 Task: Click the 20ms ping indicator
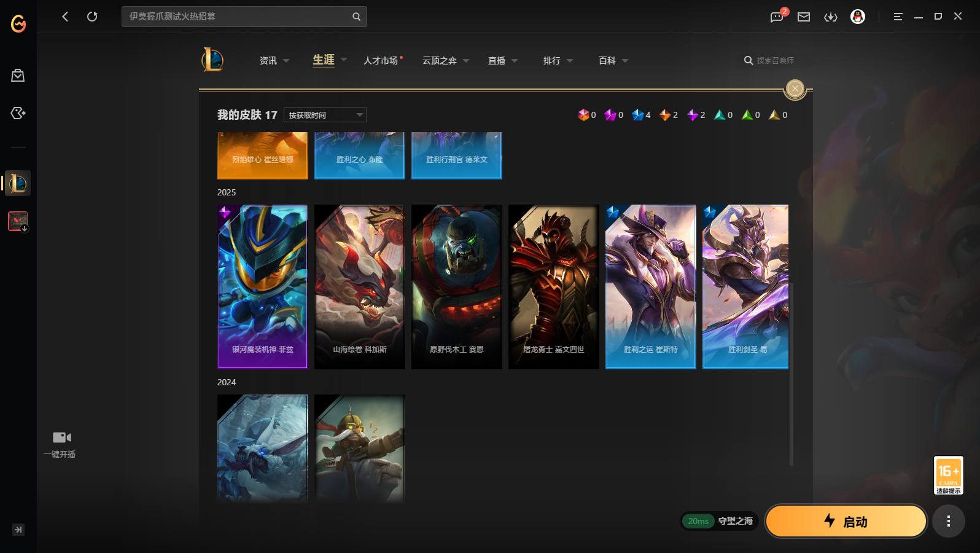click(x=698, y=521)
